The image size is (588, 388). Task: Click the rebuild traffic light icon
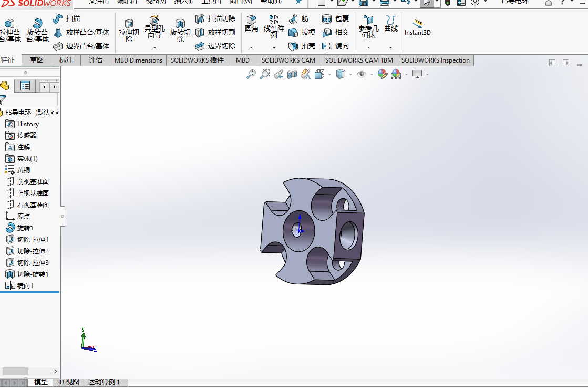(447, 3)
